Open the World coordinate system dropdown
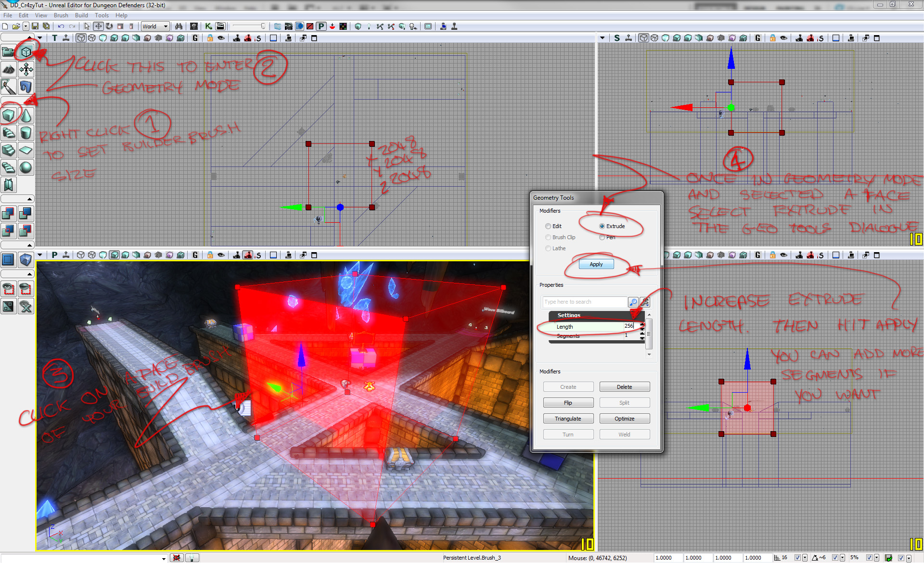 155,26
